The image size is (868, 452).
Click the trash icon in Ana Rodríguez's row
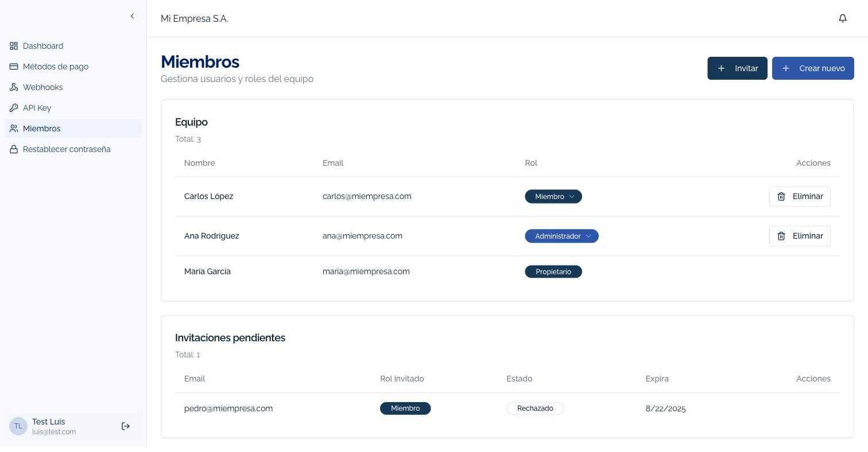tap(781, 236)
